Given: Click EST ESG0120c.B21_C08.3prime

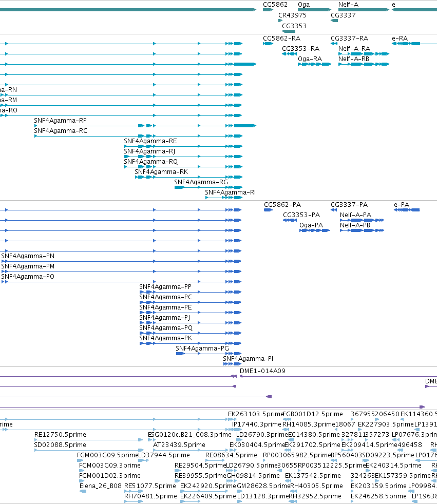Looking at the screenshot, I should pyautogui.click(x=189, y=435).
